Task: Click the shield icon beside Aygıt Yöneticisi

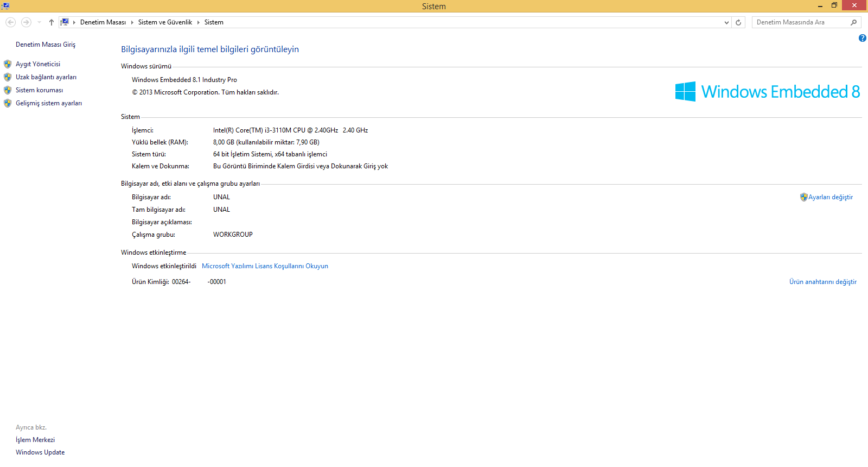Action: (8, 64)
